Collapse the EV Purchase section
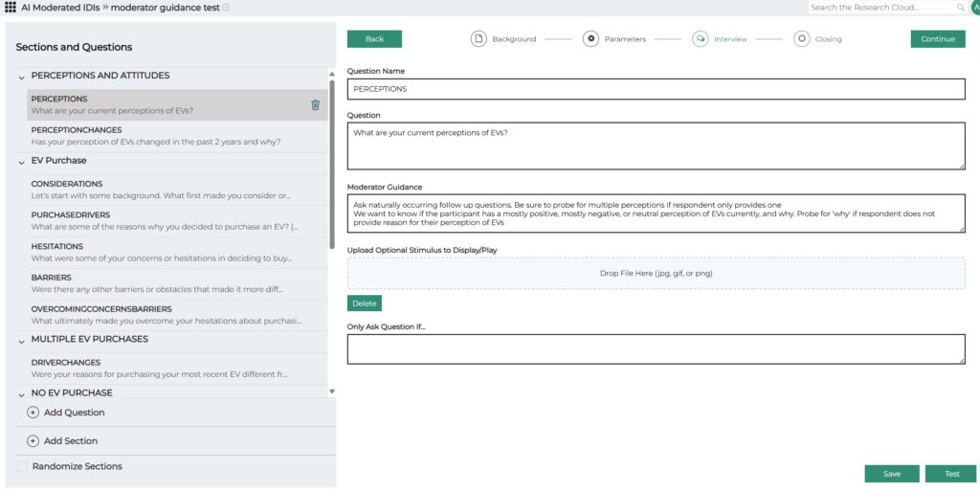 point(22,163)
